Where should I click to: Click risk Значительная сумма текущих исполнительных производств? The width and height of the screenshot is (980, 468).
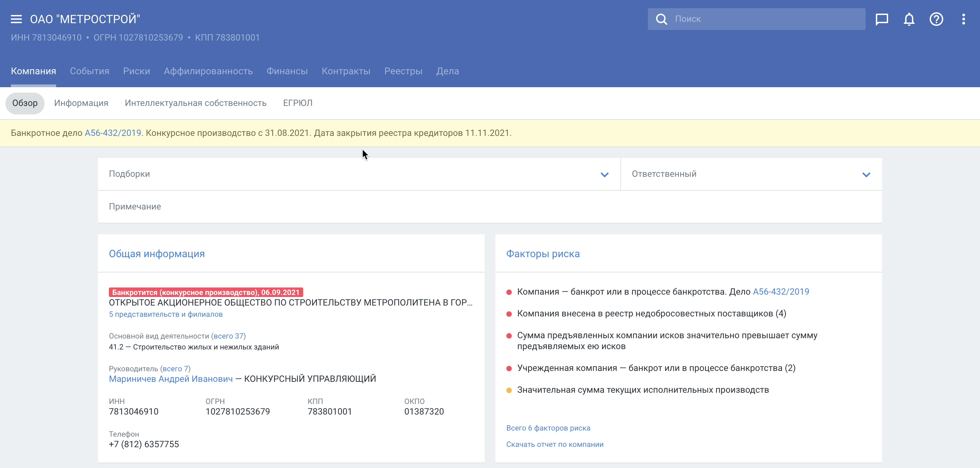click(643, 390)
